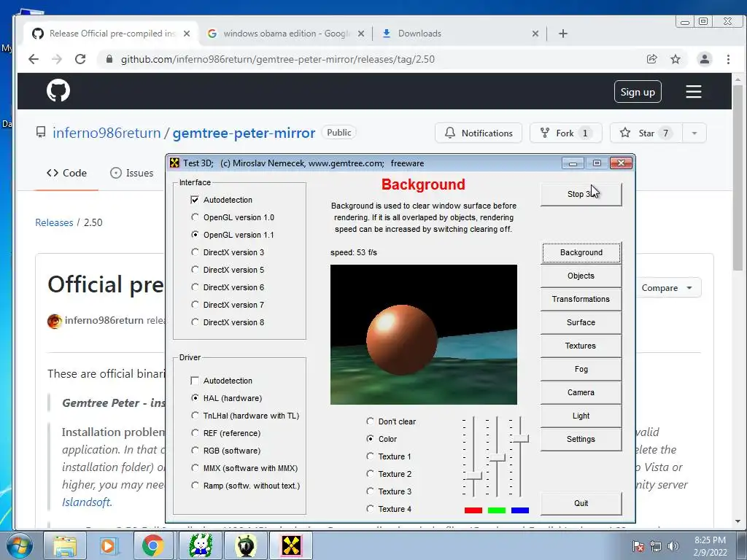Select Texture 1 background
Viewport: 747px width, 560px height.
pyautogui.click(x=370, y=456)
